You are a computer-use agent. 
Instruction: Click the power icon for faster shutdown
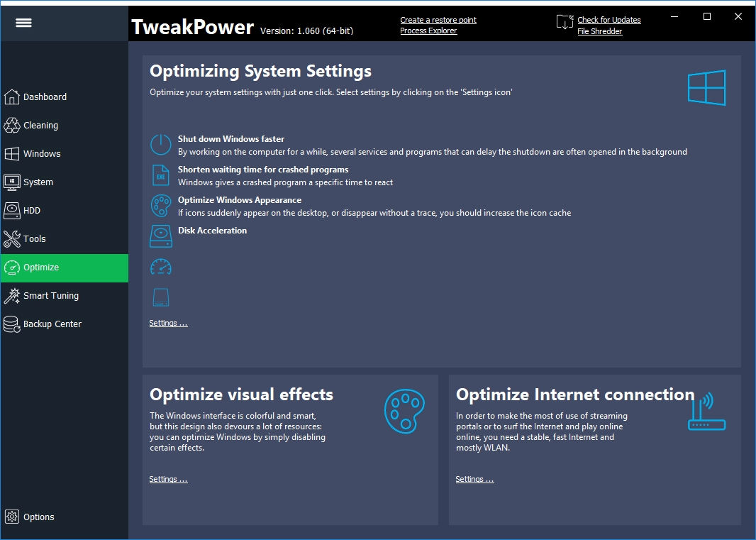click(161, 145)
